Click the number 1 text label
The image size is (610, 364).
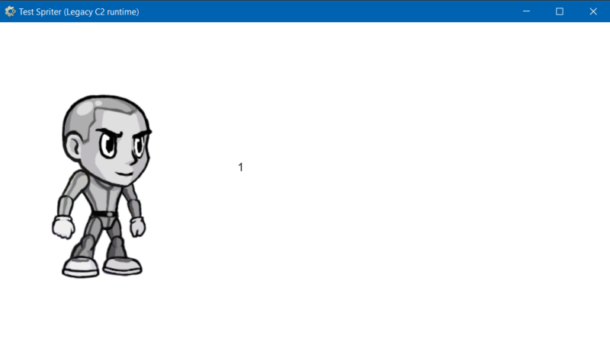point(240,168)
